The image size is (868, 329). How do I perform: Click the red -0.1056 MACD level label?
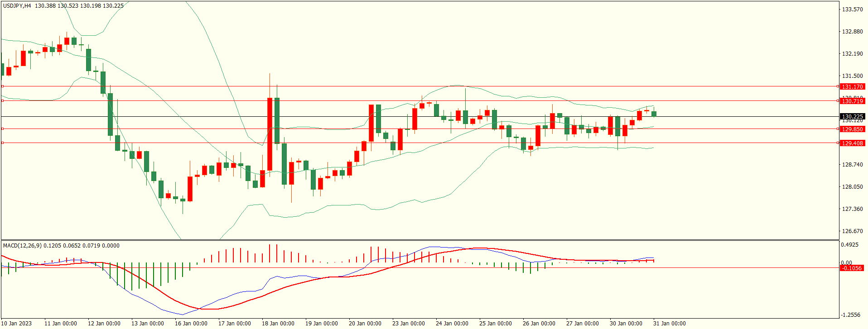pyautogui.click(x=852, y=268)
